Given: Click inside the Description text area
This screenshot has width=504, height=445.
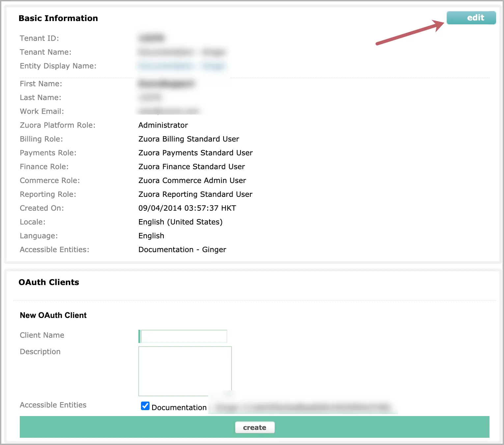Looking at the screenshot, I should click(x=185, y=371).
